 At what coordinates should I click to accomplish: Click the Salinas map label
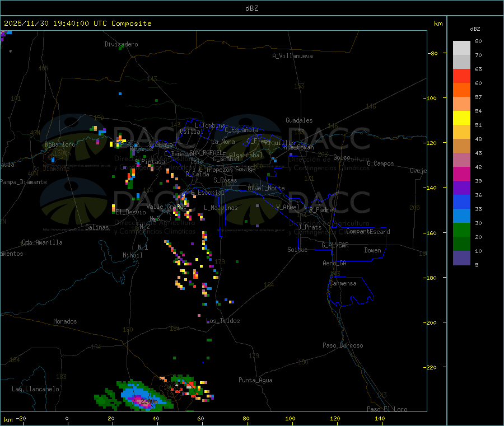click(97, 227)
